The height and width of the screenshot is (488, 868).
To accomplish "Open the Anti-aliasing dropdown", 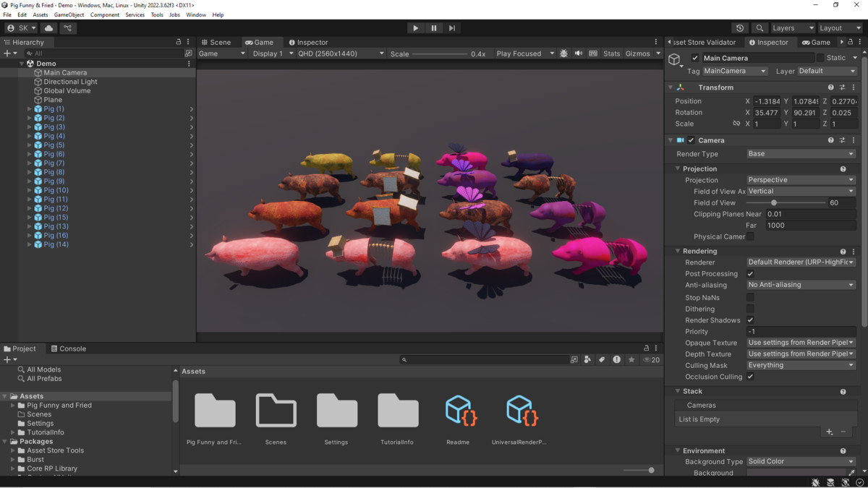I will [801, 285].
